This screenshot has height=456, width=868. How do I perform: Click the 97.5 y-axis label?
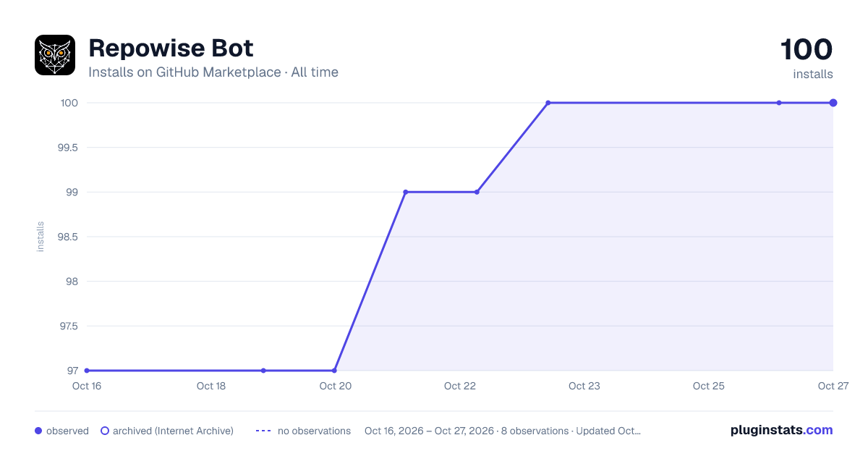[x=67, y=326]
